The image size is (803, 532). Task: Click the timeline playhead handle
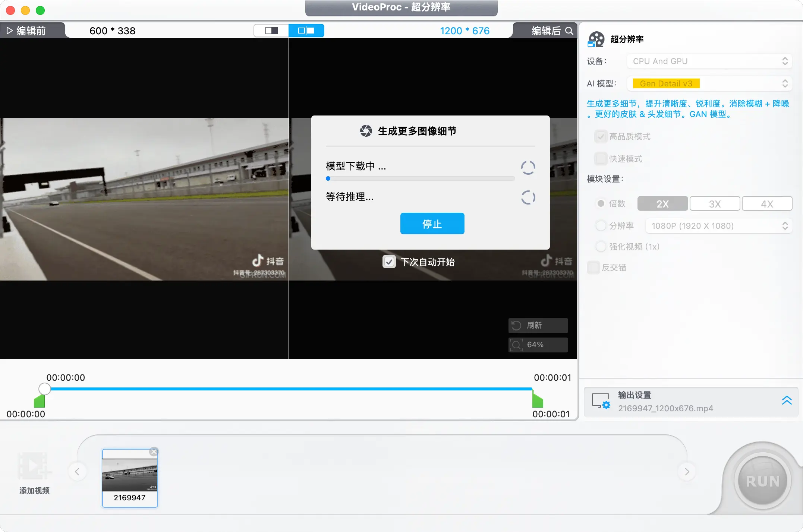[44, 389]
